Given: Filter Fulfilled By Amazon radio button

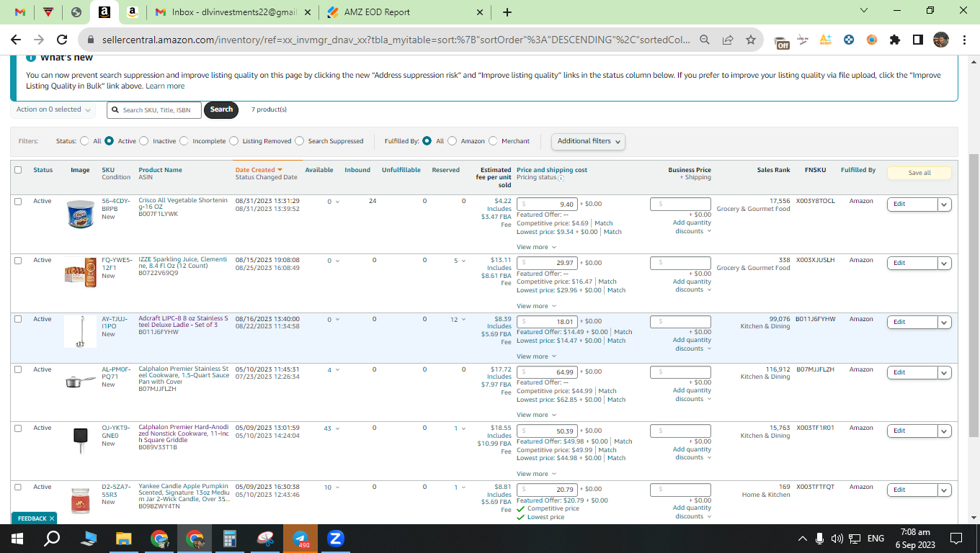Looking at the screenshot, I should (453, 141).
